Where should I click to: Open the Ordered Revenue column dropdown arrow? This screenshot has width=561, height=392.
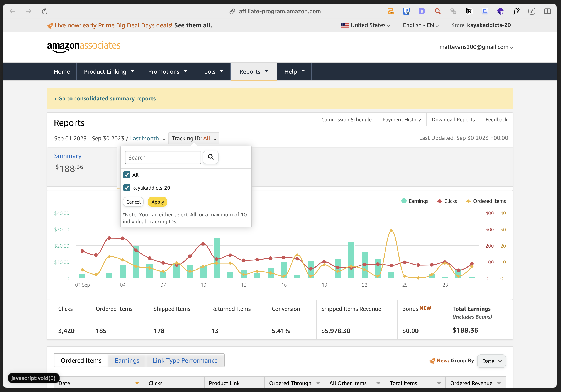coord(499,383)
